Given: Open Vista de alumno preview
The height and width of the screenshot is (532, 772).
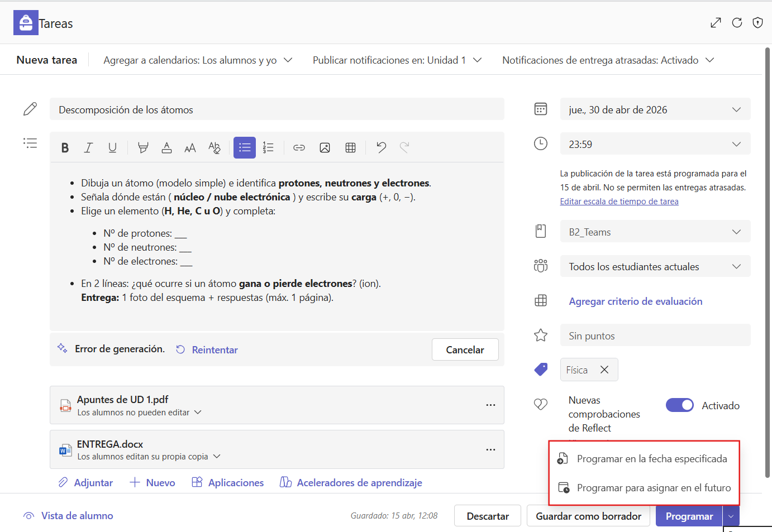Looking at the screenshot, I should pyautogui.click(x=68, y=516).
